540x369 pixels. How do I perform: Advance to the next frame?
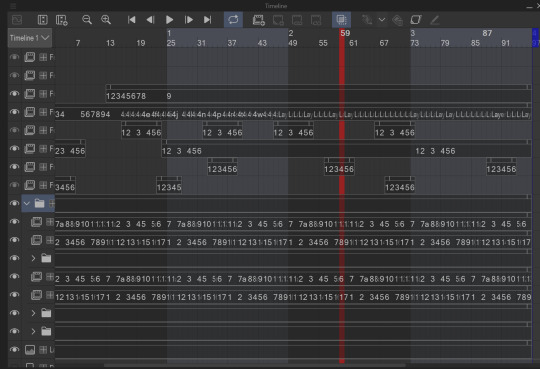coord(189,20)
